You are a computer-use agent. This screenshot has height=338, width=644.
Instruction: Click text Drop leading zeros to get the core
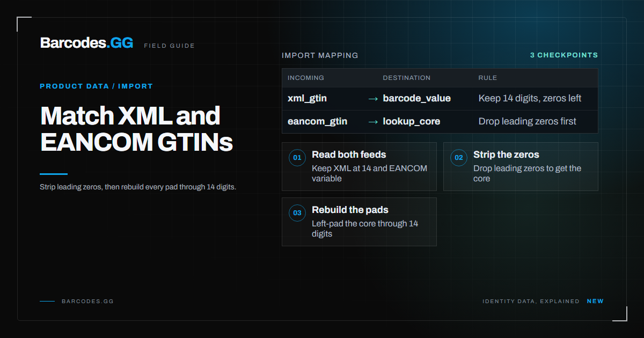(527, 173)
